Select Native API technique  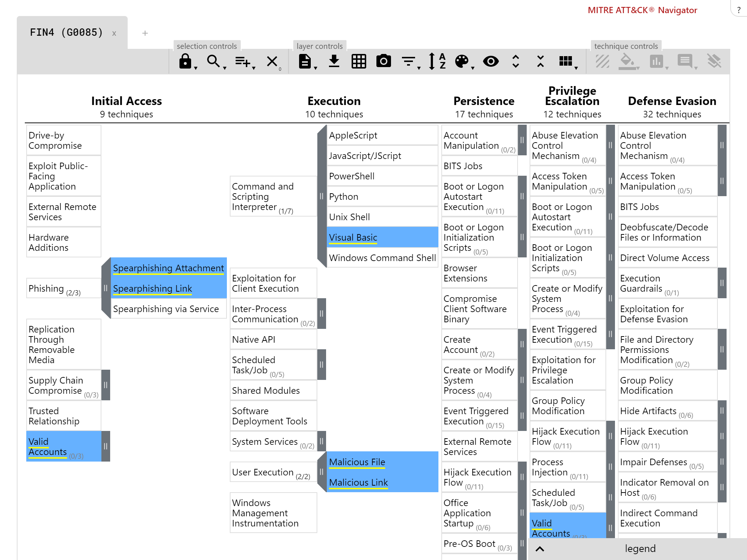tap(273, 339)
